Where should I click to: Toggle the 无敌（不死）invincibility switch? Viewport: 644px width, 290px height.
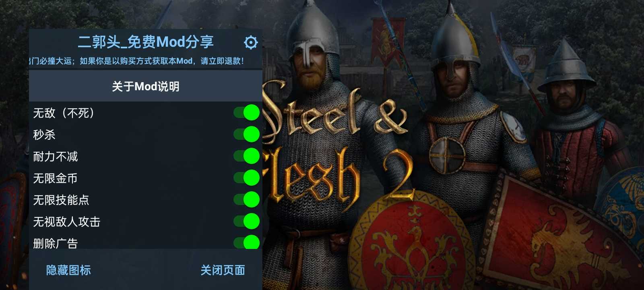[x=247, y=112]
